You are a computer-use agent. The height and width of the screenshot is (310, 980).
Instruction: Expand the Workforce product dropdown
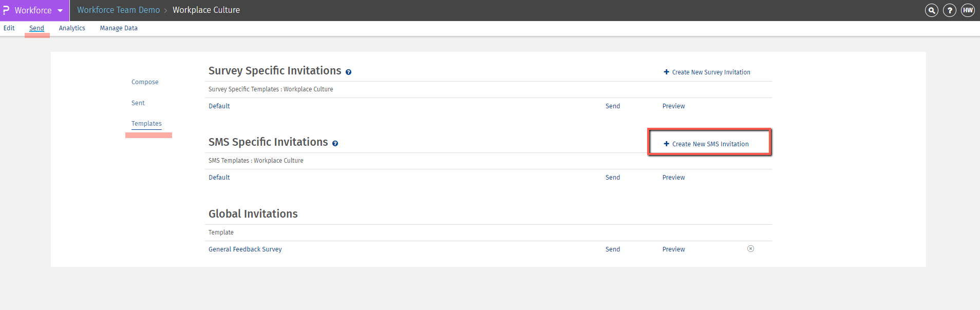(60, 10)
